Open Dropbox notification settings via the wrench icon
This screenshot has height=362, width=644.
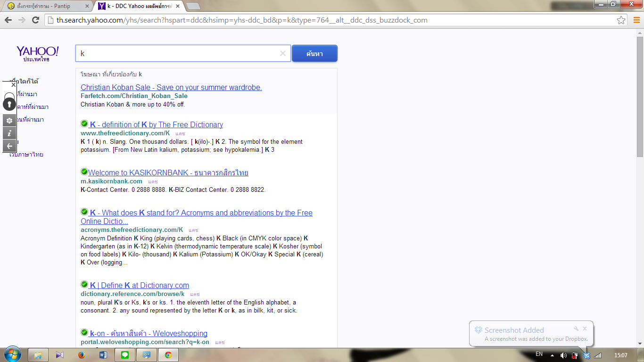[x=576, y=329]
